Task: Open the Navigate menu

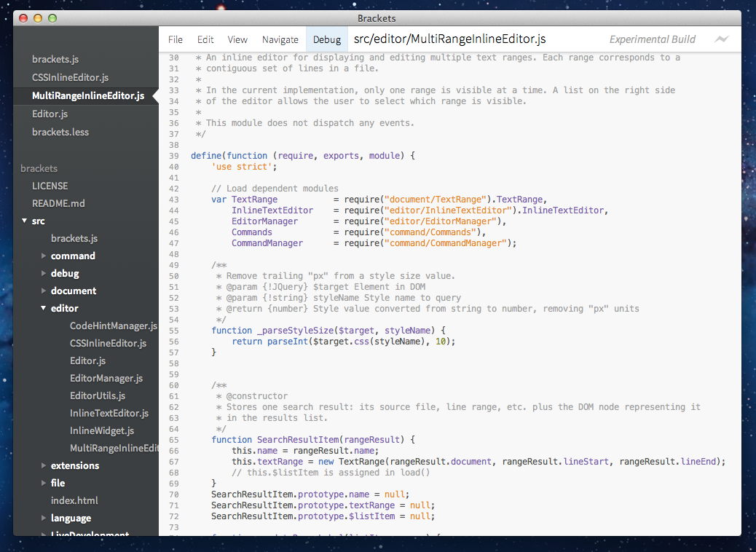Action: [x=280, y=39]
